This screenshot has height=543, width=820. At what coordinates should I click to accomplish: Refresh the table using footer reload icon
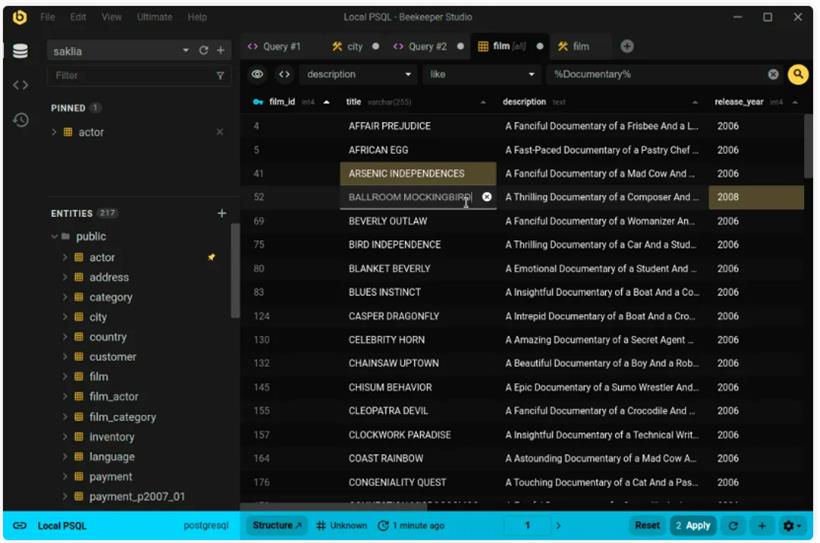(x=733, y=525)
